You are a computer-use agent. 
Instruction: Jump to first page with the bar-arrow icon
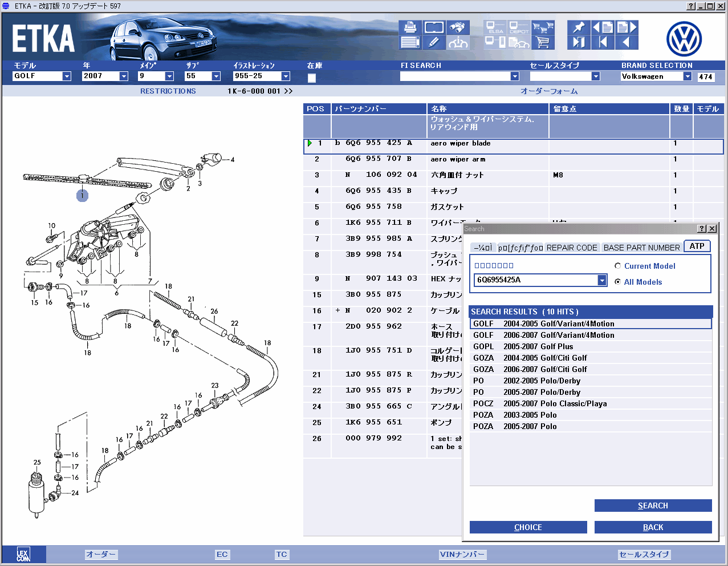tap(603, 42)
